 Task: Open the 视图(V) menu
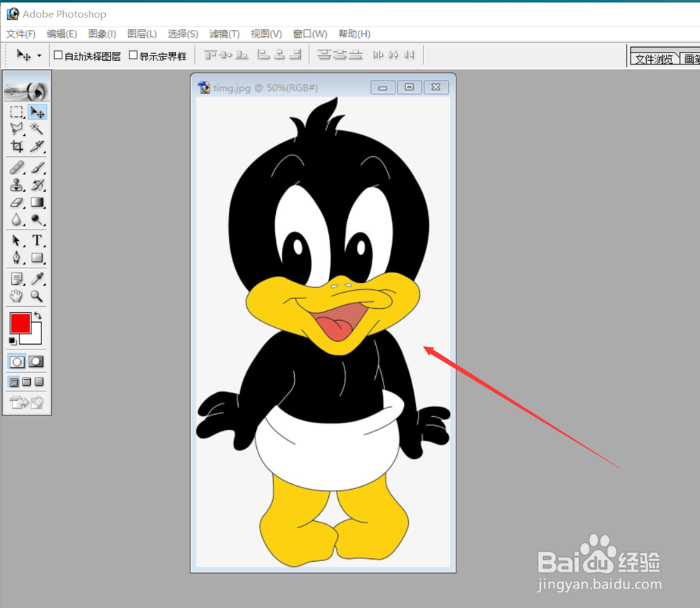(266, 34)
